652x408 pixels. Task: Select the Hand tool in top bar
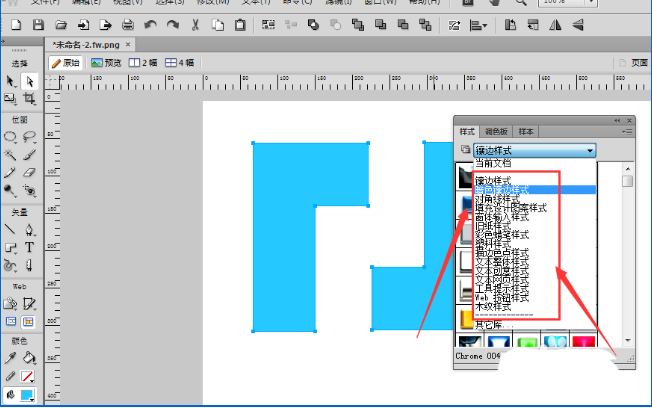coord(494,3)
